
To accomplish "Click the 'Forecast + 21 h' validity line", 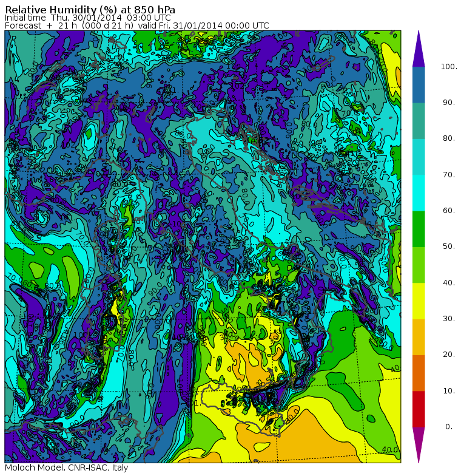I will [137, 25].
